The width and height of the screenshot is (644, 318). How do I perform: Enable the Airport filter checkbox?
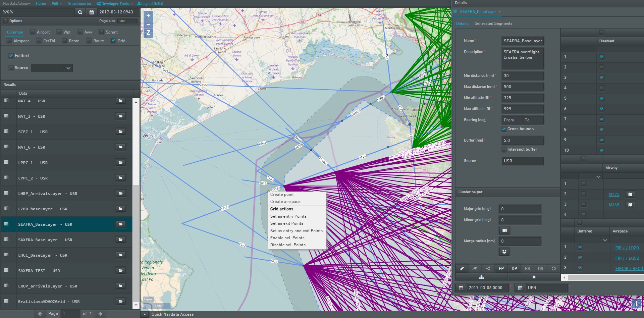click(33, 32)
